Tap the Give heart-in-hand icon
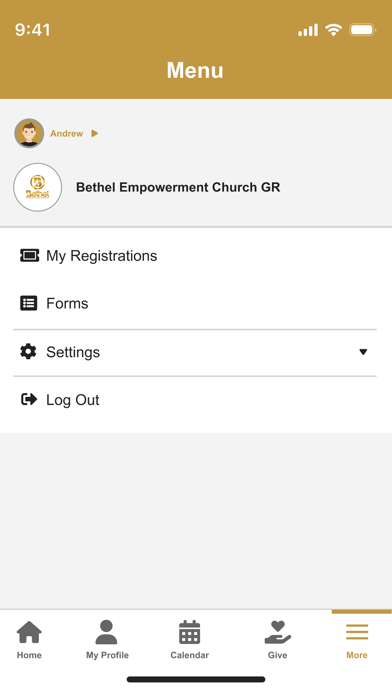 tap(277, 632)
